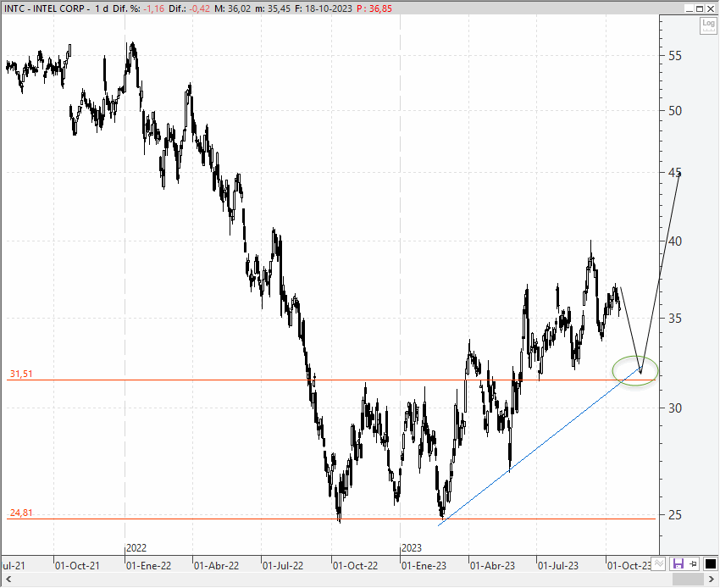Click the 40 price axis label
The width and height of the screenshot is (720, 588).
tap(675, 241)
